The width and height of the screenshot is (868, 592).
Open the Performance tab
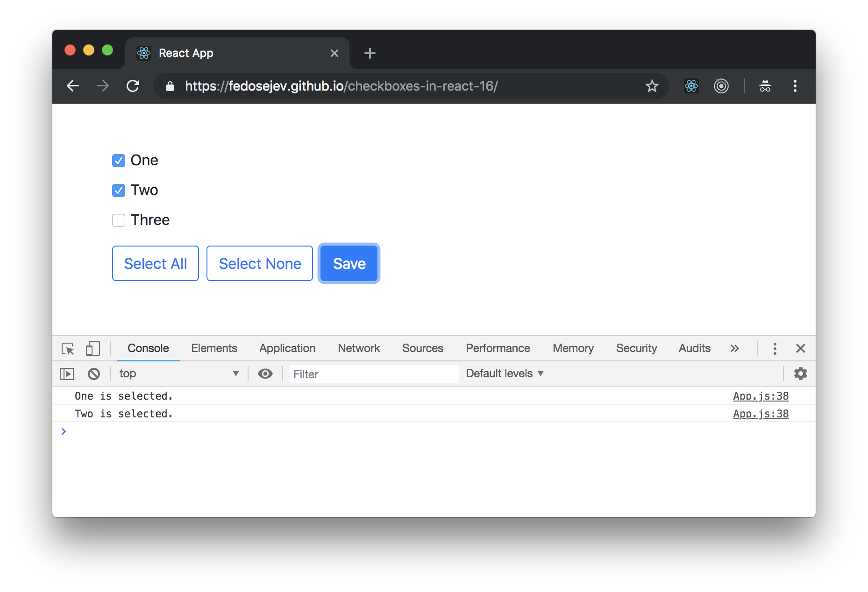(x=498, y=348)
